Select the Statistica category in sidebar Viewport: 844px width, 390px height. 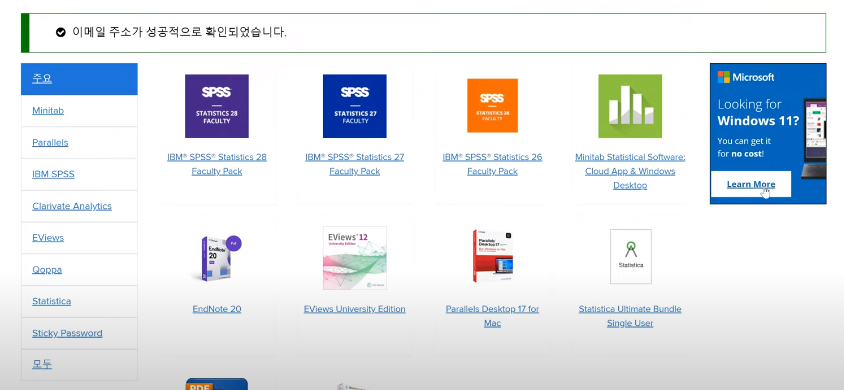(79, 301)
